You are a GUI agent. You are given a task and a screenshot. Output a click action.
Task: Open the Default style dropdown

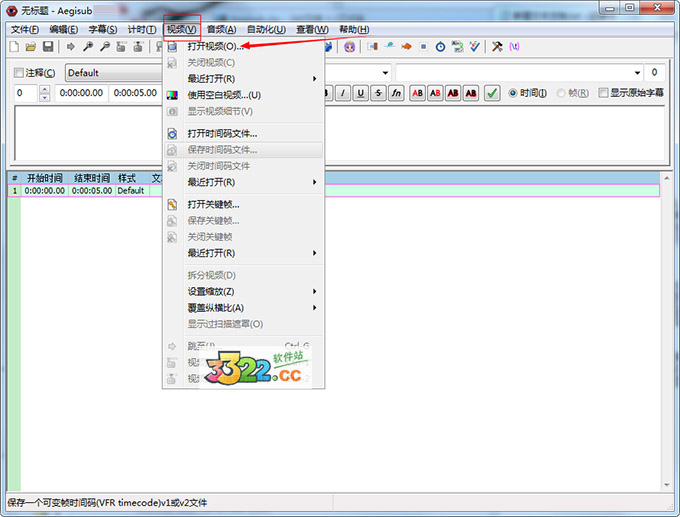[x=114, y=73]
